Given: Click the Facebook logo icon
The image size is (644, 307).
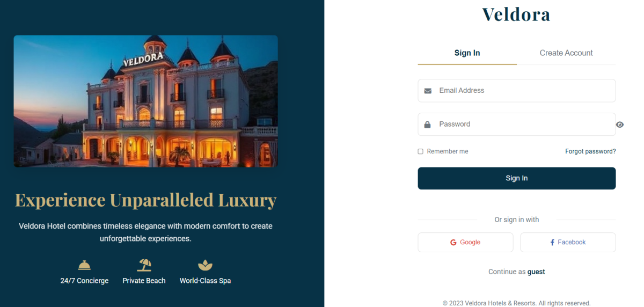Looking at the screenshot, I should 552,243.
